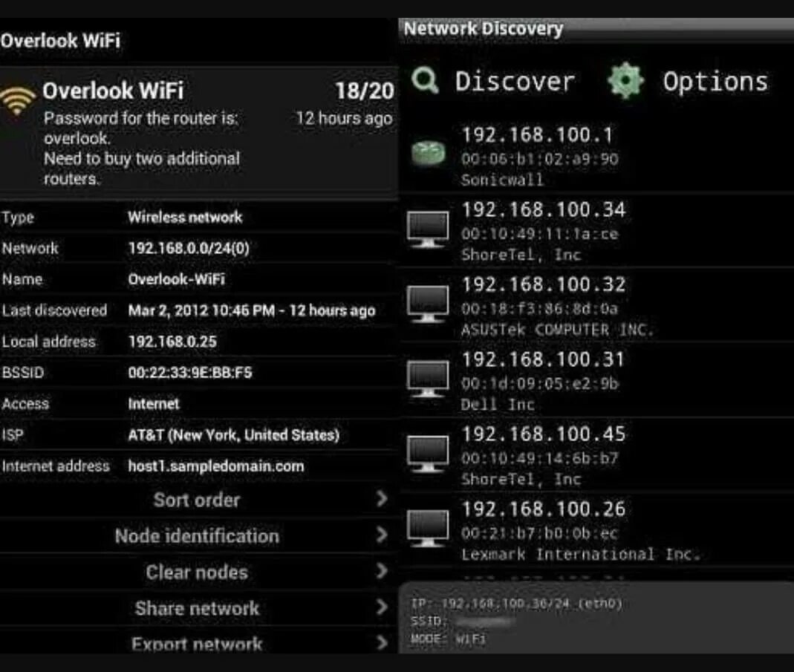Select the 192.168.100.45 address text
794x672 pixels.
(x=544, y=434)
